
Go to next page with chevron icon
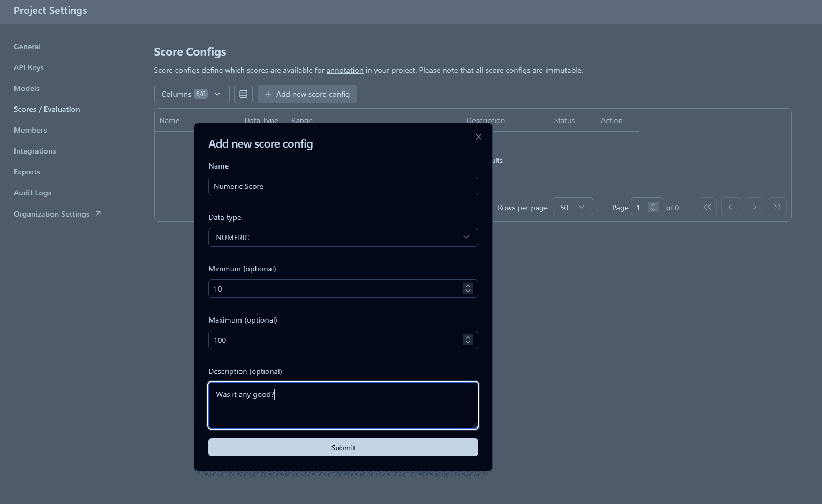[x=753, y=207]
